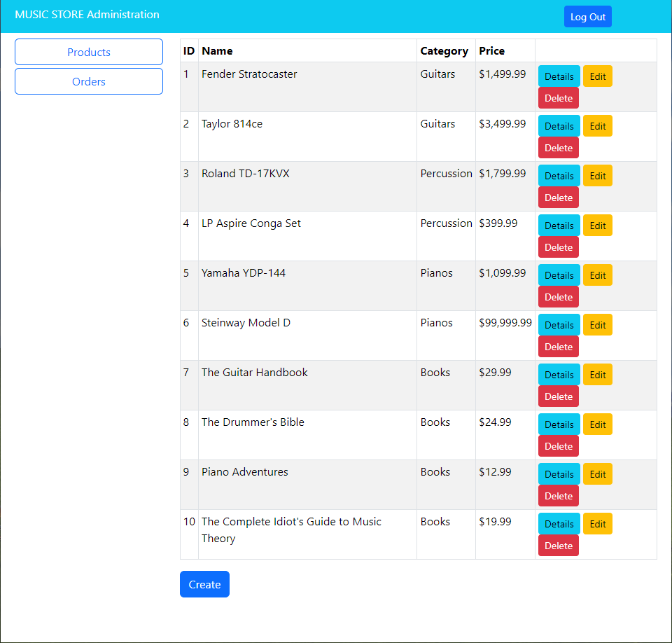Open the Orders section in sidebar
Screen dimensions: 672x643
coord(89,81)
